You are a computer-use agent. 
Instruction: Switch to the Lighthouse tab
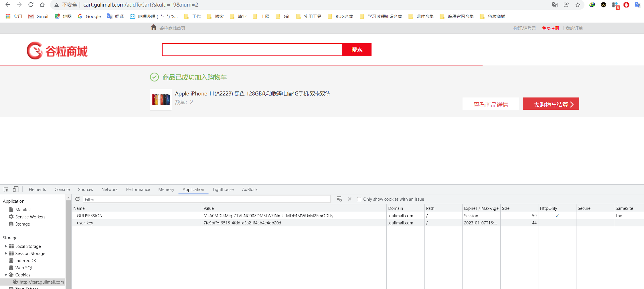click(223, 189)
